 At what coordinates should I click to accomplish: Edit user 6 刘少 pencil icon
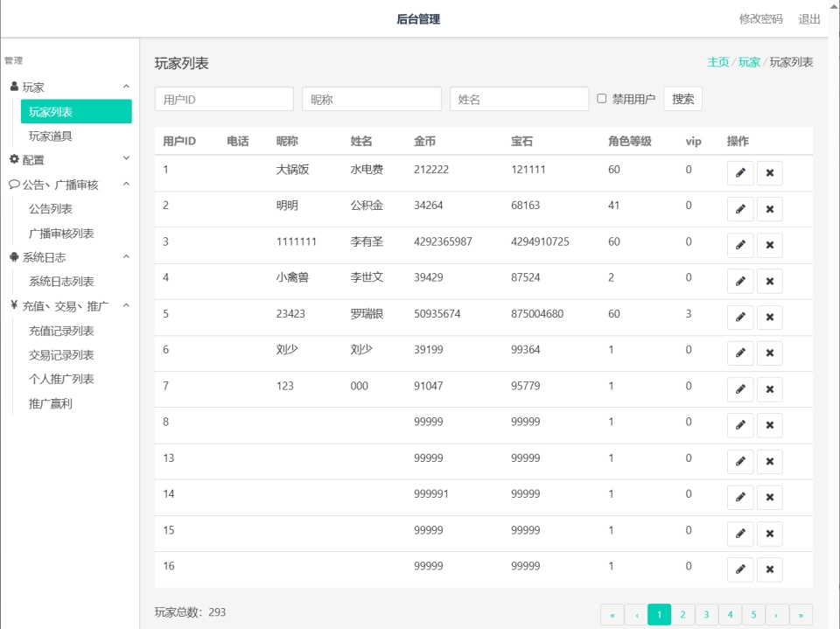740,353
